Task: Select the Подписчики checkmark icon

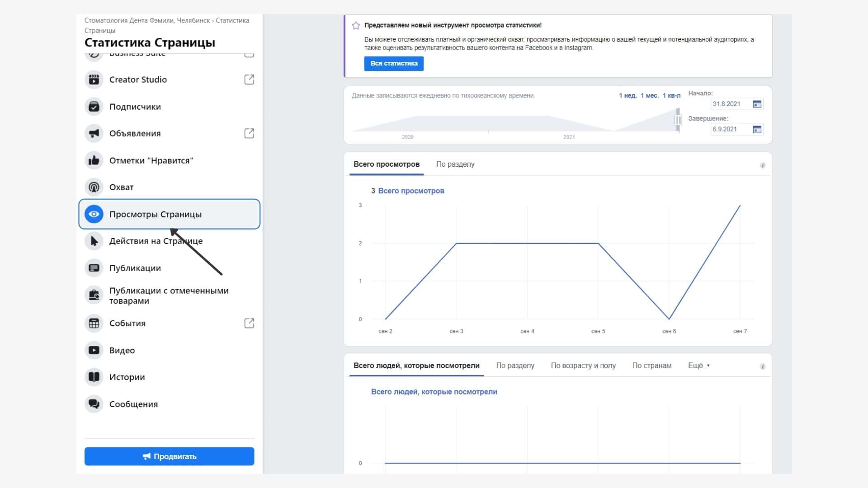Action: [x=94, y=107]
